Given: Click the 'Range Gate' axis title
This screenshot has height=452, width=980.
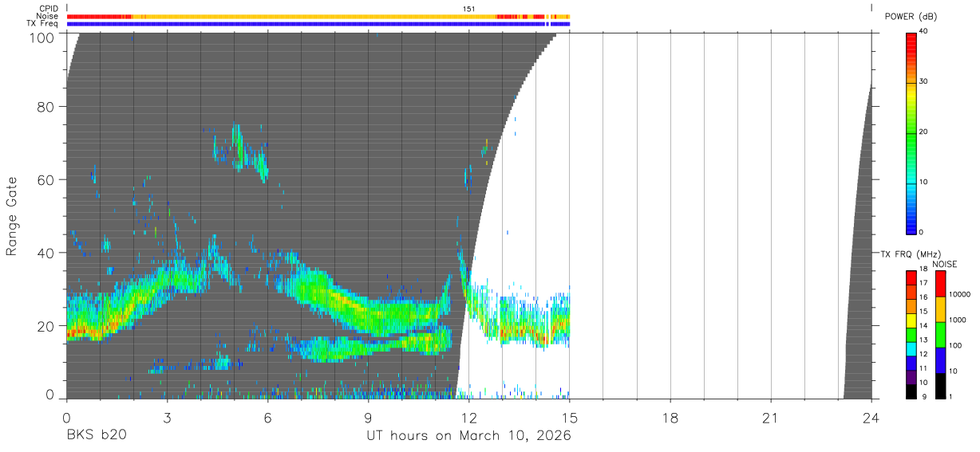Looking at the screenshot, I should click(x=12, y=216).
